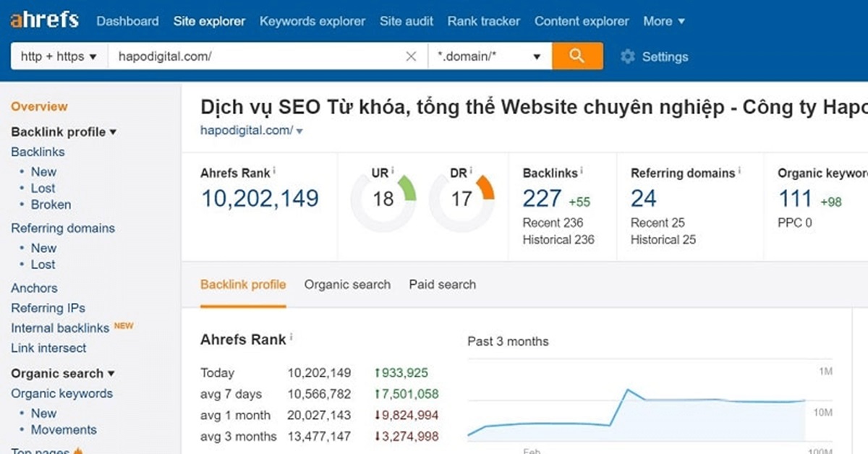Show info for Ahrefs Rank in the top metrics

click(x=275, y=171)
